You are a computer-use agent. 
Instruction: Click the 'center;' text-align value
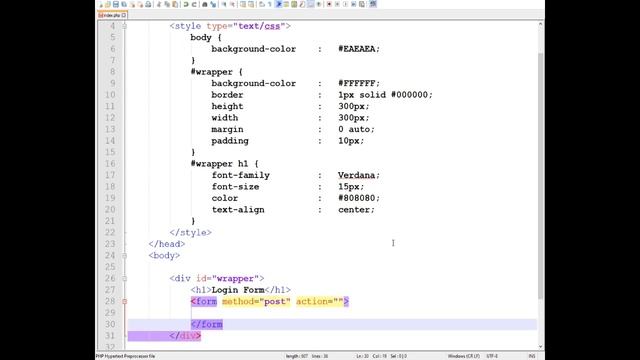356,210
